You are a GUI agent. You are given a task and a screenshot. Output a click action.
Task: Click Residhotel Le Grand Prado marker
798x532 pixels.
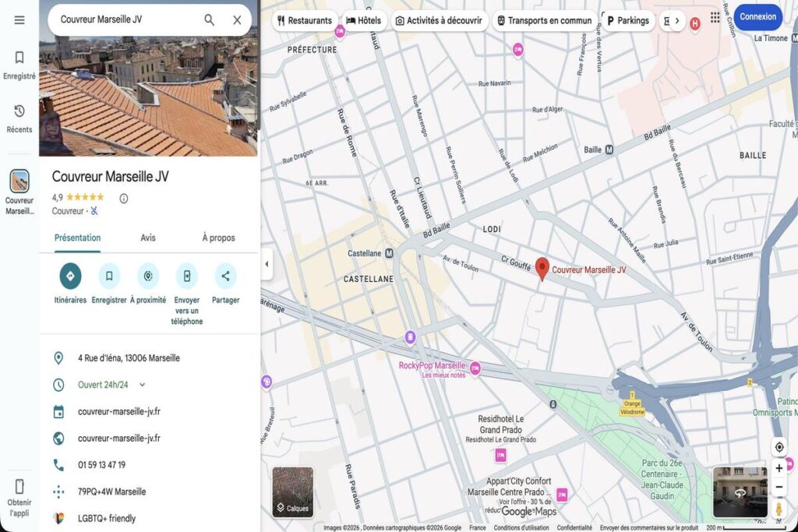(x=501, y=456)
